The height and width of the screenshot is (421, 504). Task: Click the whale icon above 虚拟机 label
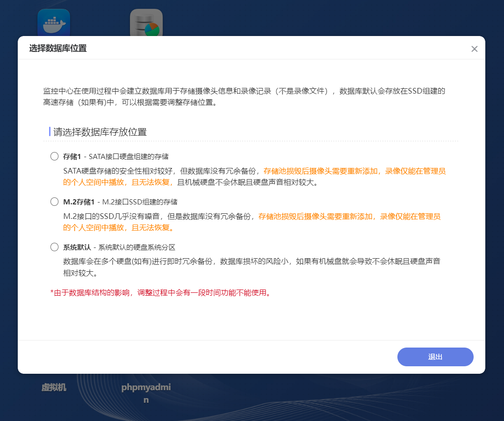click(x=53, y=22)
